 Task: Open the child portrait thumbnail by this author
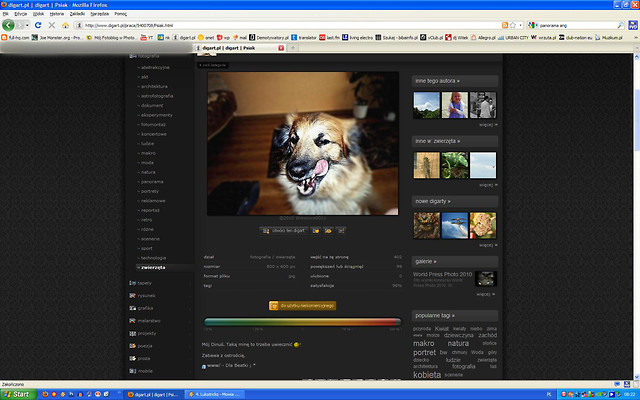(455, 105)
